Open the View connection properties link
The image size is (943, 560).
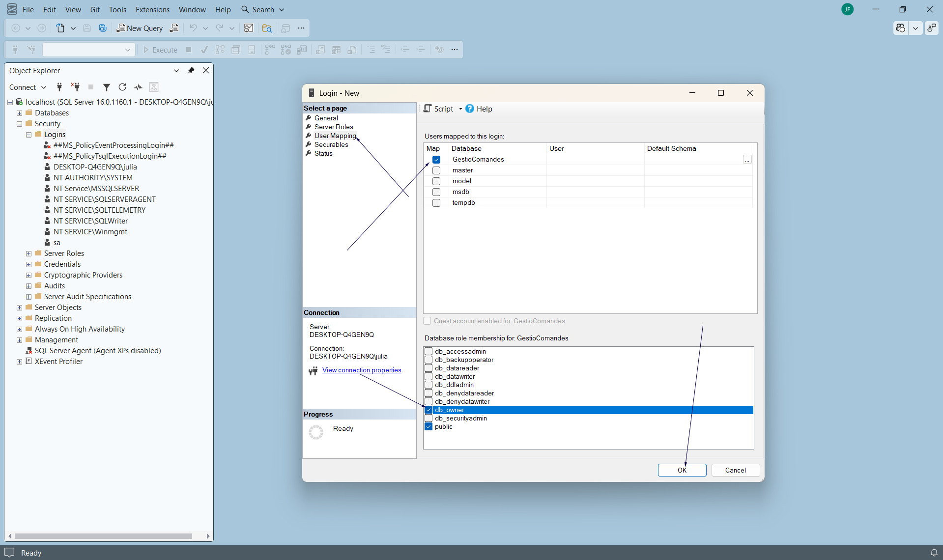click(x=362, y=370)
